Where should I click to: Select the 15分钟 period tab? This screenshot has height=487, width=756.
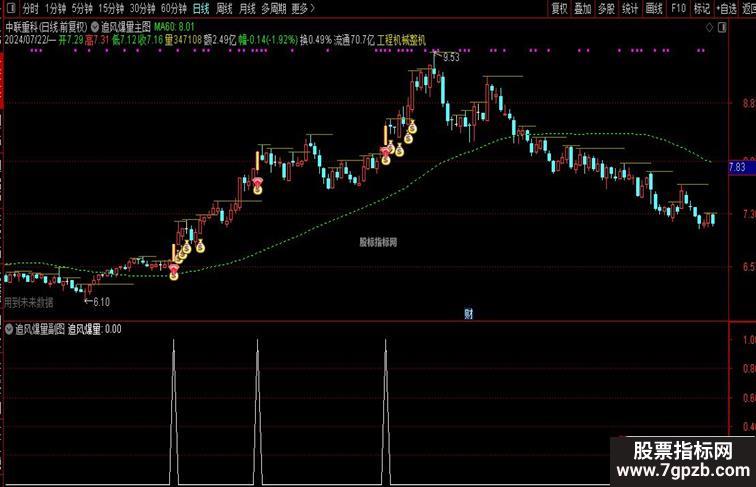[x=111, y=8]
